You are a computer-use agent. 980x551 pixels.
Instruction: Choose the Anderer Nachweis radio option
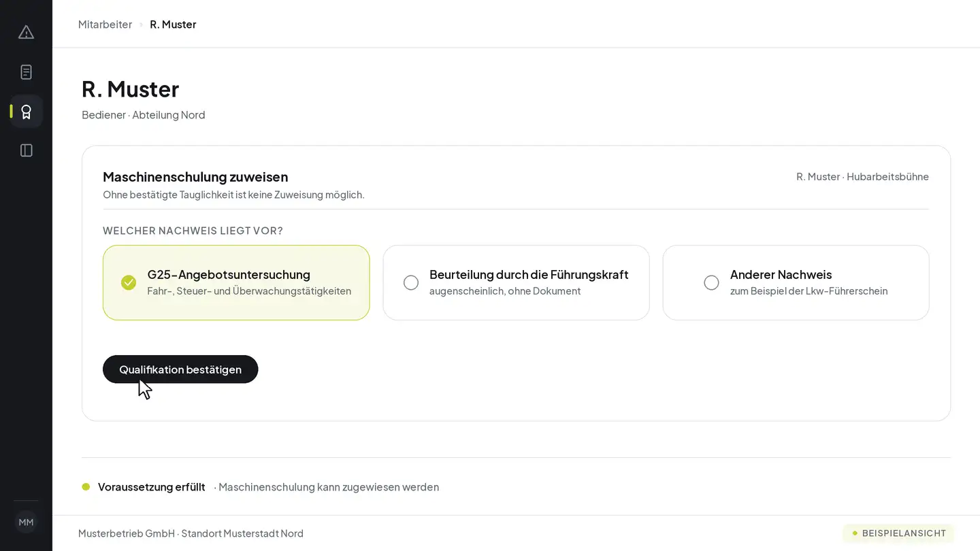796,282
